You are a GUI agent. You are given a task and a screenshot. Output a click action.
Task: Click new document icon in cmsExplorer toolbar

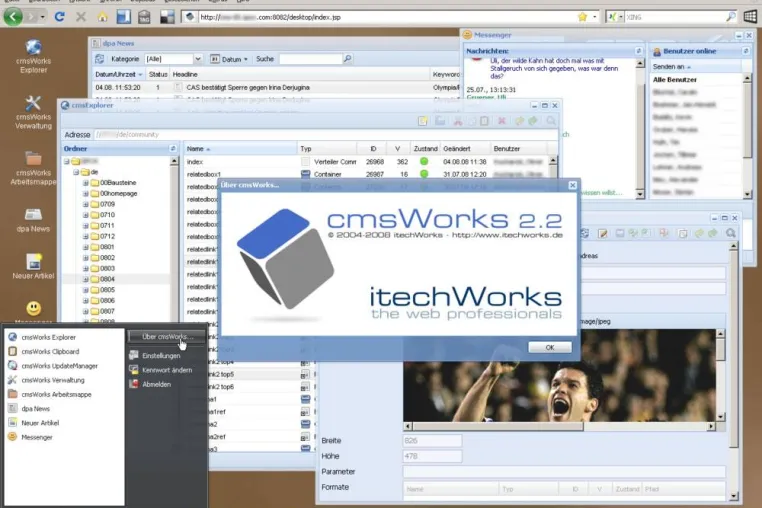click(423, 121)
